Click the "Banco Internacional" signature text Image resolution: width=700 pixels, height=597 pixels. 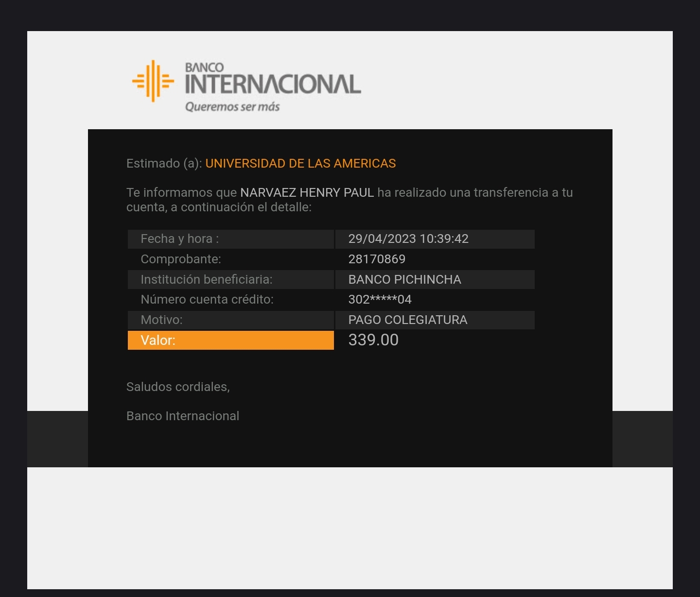click(182, 416)
